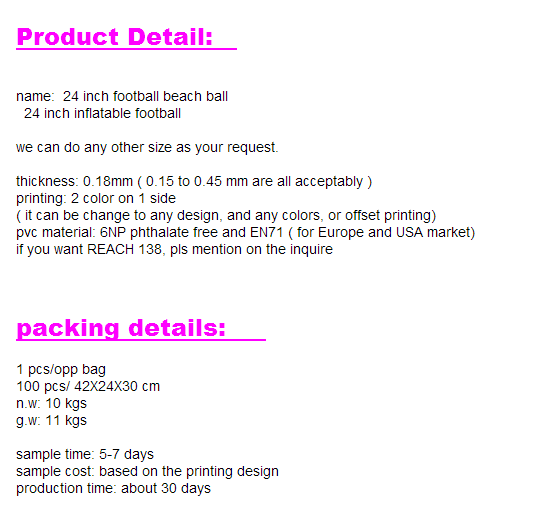This screenshot has width=550, height=516.
Task: Click the production time about 30 days line
Action: point(113,488)
